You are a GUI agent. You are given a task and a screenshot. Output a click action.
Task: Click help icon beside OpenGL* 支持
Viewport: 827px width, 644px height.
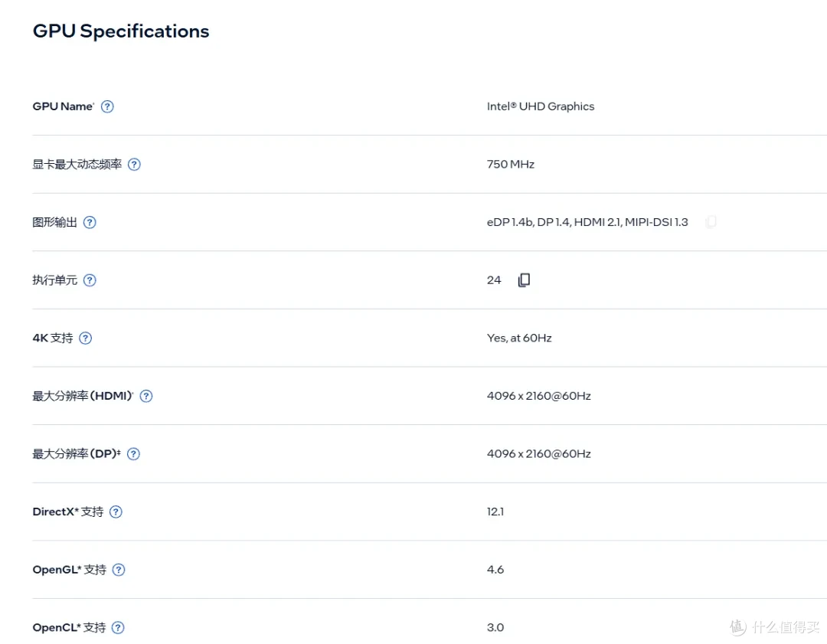tap(119, 570)
